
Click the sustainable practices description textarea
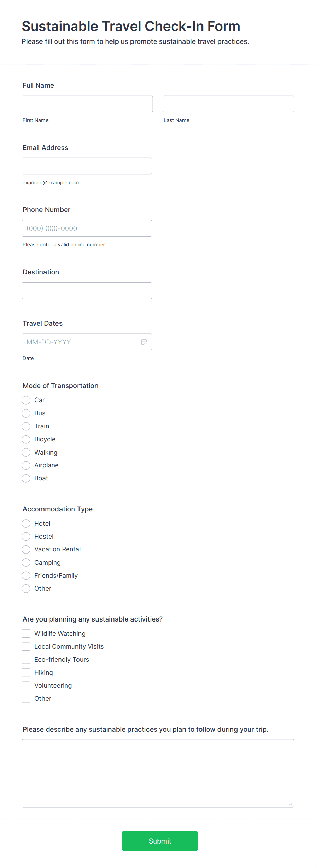[x=158, y=773]
